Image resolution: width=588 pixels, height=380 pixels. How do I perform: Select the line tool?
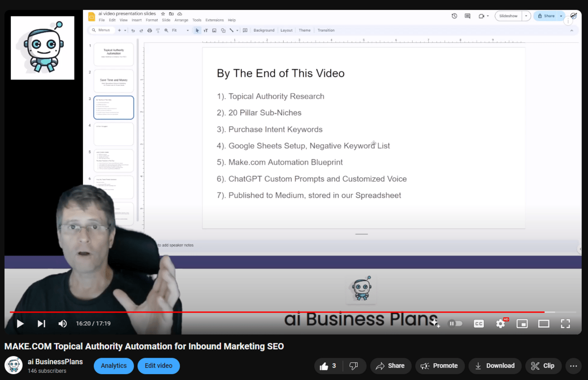click(232, 30)
